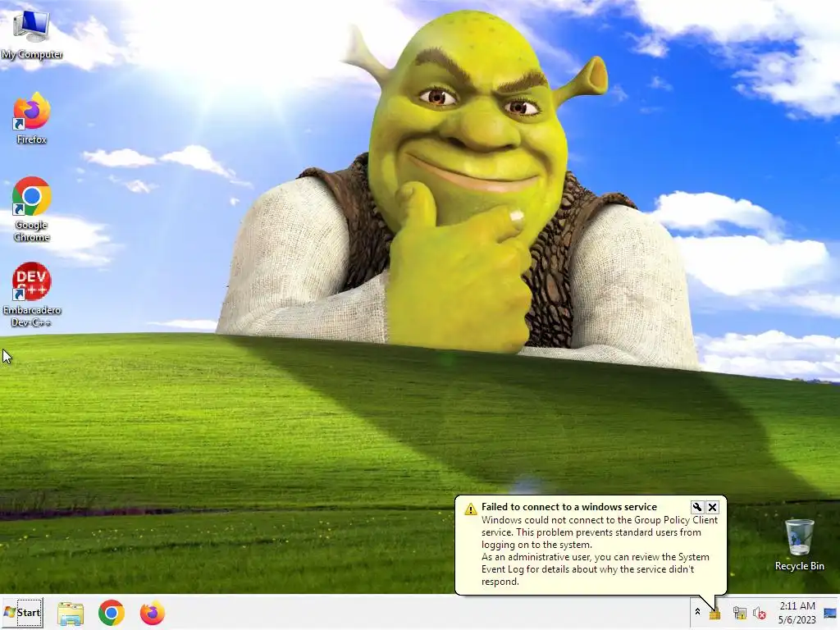Open the My Computer desktop icon

pos(31,34)
